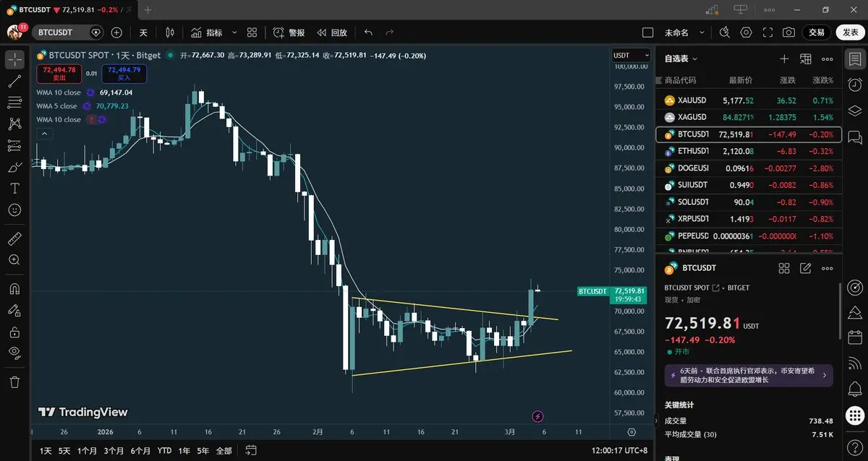The height and width of the screenshot is (461, 868).
Task: Open the 警报 alert button
Action: click(289, 33)
